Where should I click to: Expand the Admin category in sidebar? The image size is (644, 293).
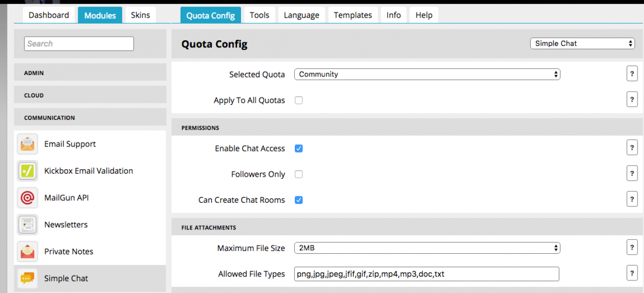click(x=90, y=73)
